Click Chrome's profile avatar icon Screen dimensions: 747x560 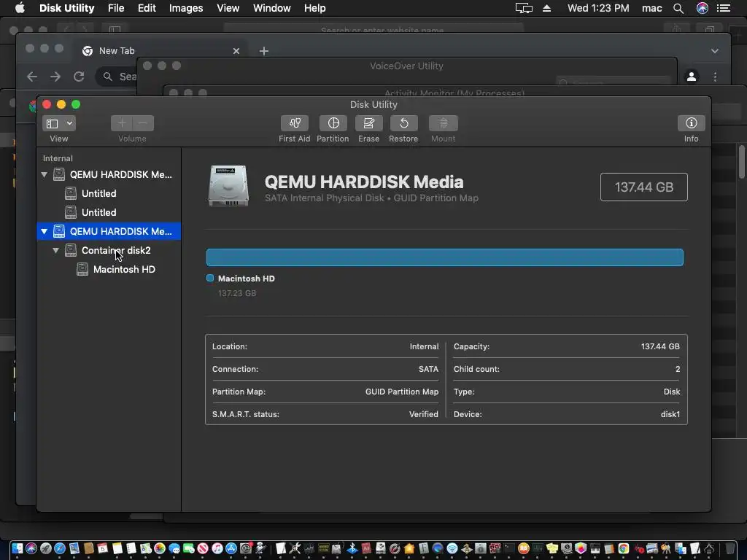point(692,77)
